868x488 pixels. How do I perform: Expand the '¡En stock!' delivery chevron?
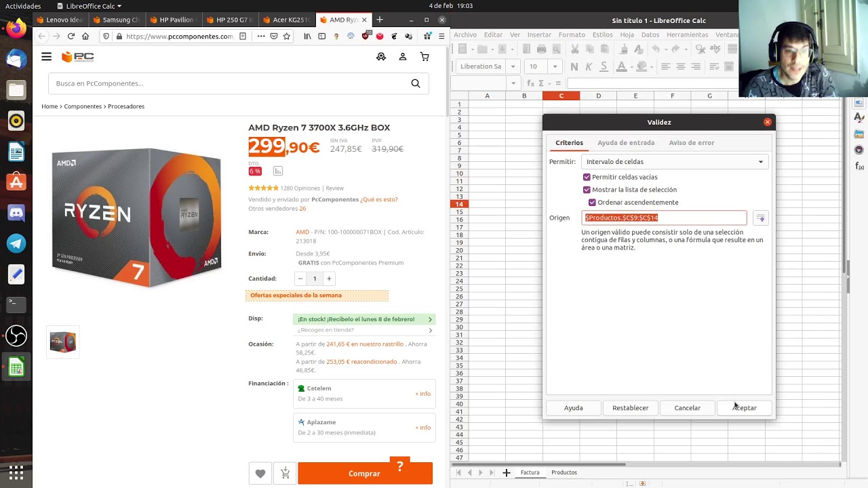pyautogui.click(x=430, y=319)
